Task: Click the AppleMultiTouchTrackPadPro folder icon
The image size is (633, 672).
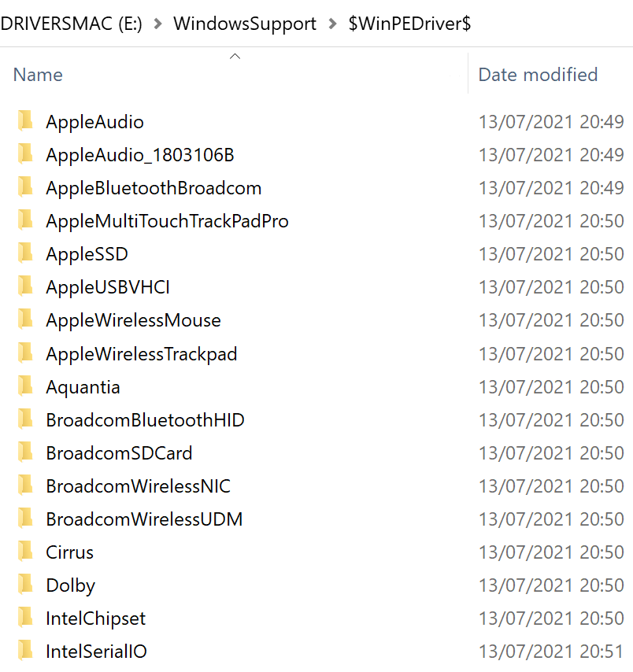Action: click(25, 220)
